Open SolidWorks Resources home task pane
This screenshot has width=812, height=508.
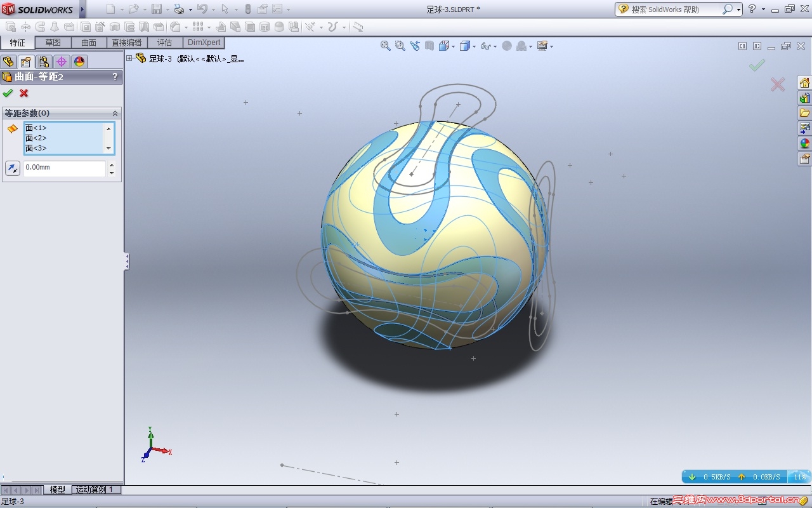coord(805,83)
